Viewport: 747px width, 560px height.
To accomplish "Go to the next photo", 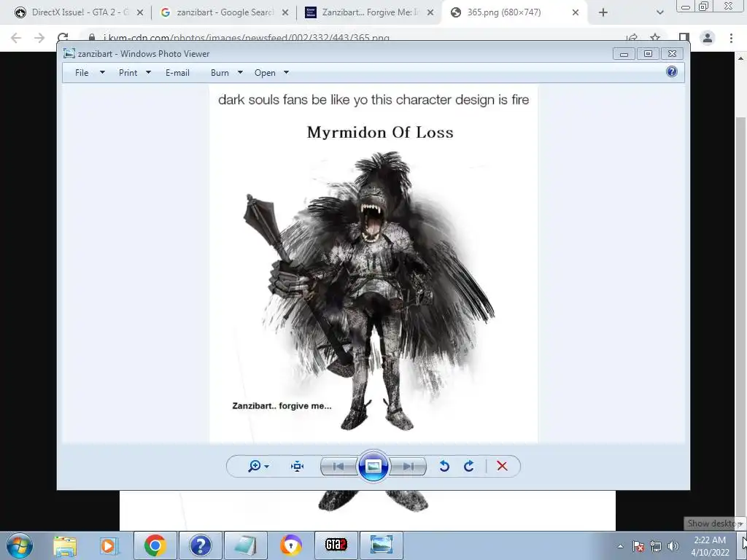I will tap(408, 466).
